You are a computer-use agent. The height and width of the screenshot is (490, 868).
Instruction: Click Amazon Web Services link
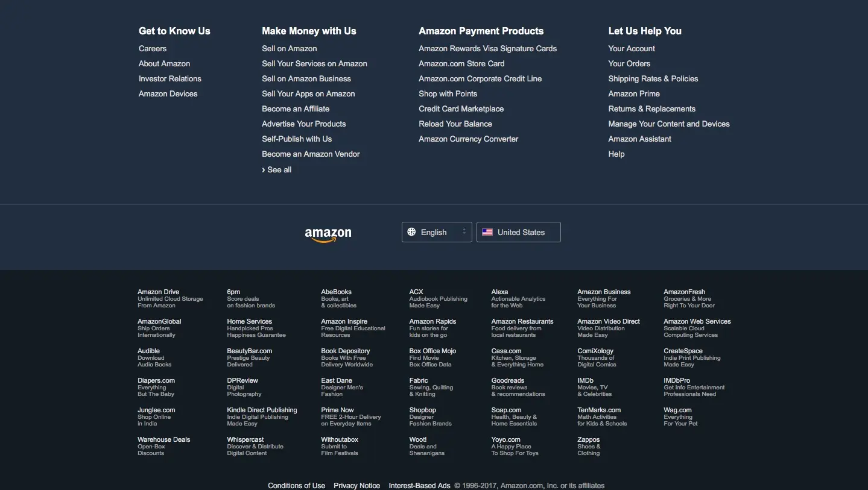tap(697, 328)
